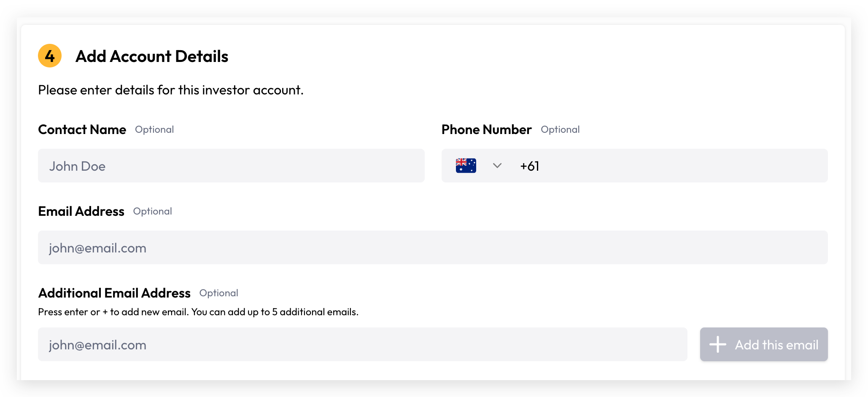868x397 pixels.
Task: Click the Additional Email Address label
Action: coord(114,293)
